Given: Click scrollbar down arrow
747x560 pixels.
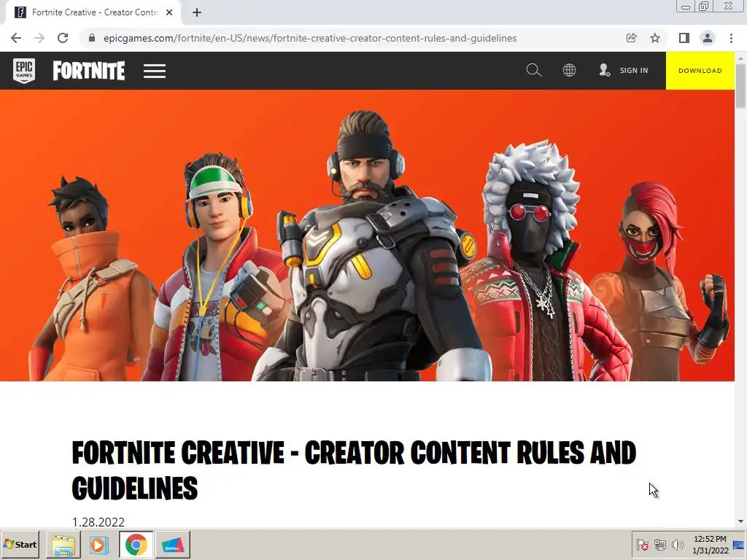Looking at the screenshot, I should [740, 521].
